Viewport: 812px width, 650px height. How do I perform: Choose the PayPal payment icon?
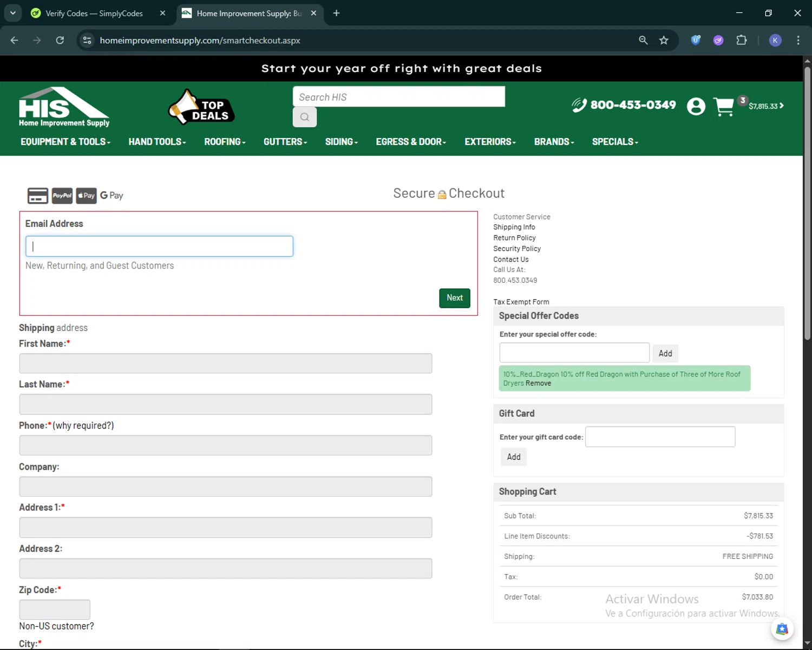click(62, 196)
